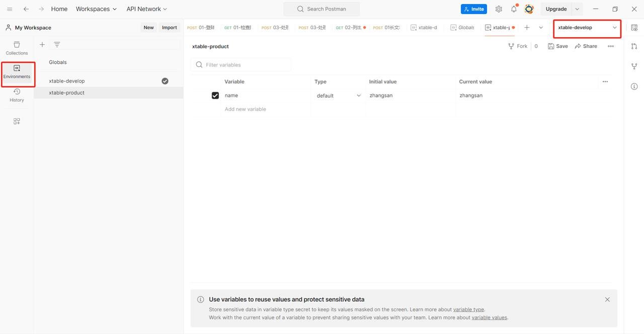Click the initial value zhangsan cell
The height and width of the screenshot is (334, 644).
tap(411, 96)
